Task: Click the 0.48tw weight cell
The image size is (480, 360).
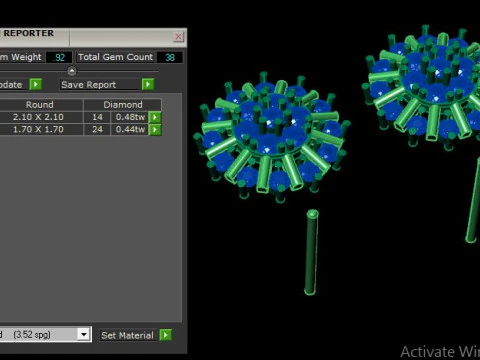Action: [x=130, y=117]
